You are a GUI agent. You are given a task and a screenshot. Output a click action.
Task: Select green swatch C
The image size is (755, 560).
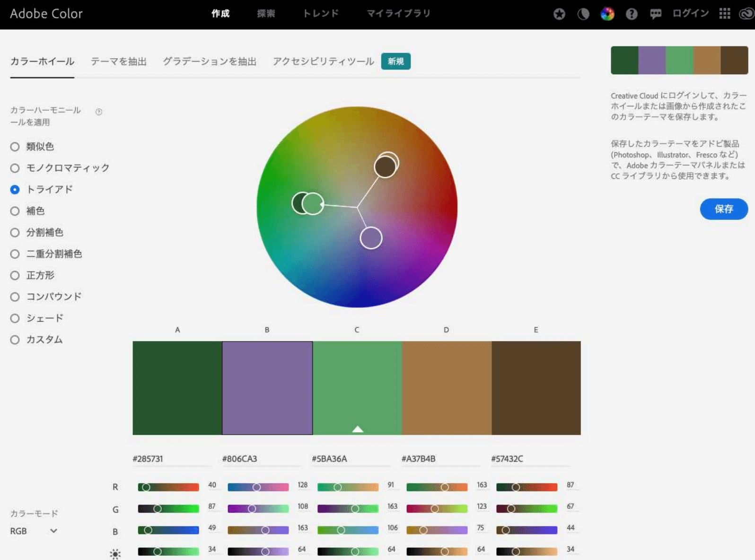point(357,388)
